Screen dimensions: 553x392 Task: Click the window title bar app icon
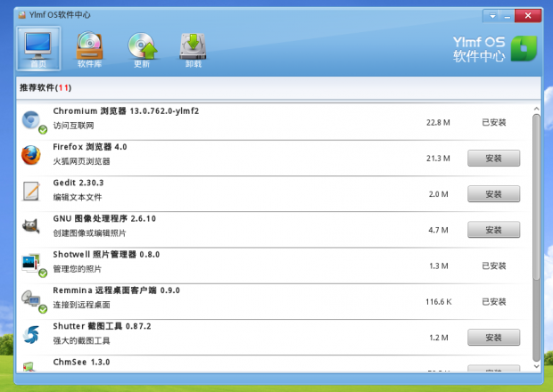point(22,15)
